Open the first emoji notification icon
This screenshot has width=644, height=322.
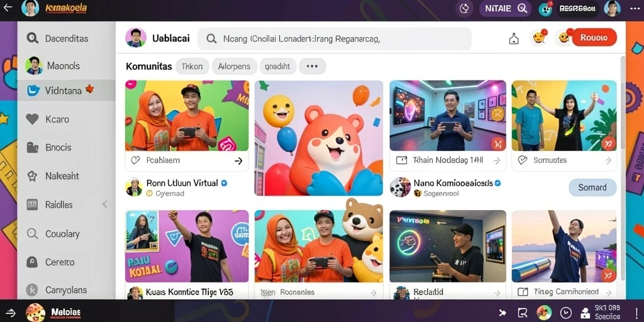click(539, 38)
